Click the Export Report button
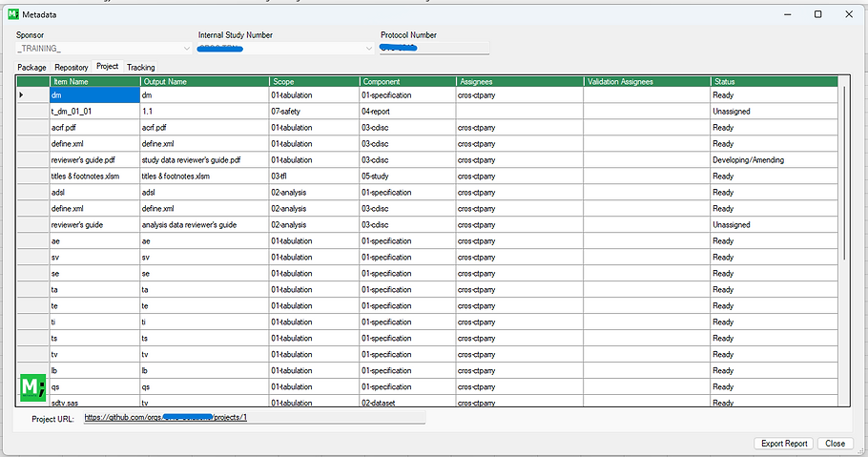The image size is (868, 457). pos(784,443)
